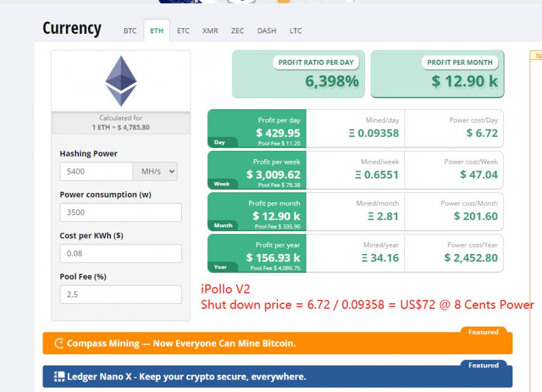The image size is (542, 392).
Task: Open the LTC currency tab
Action: 295,31
